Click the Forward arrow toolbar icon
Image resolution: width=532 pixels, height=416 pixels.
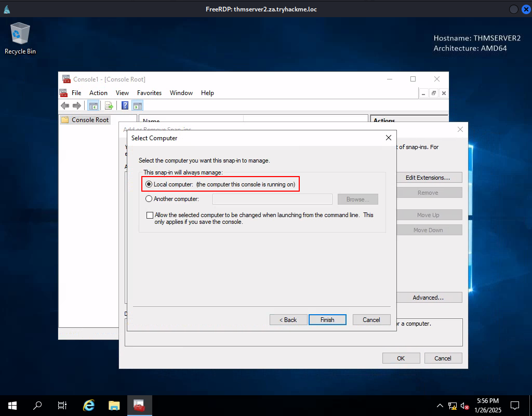(x=77, y=106)
